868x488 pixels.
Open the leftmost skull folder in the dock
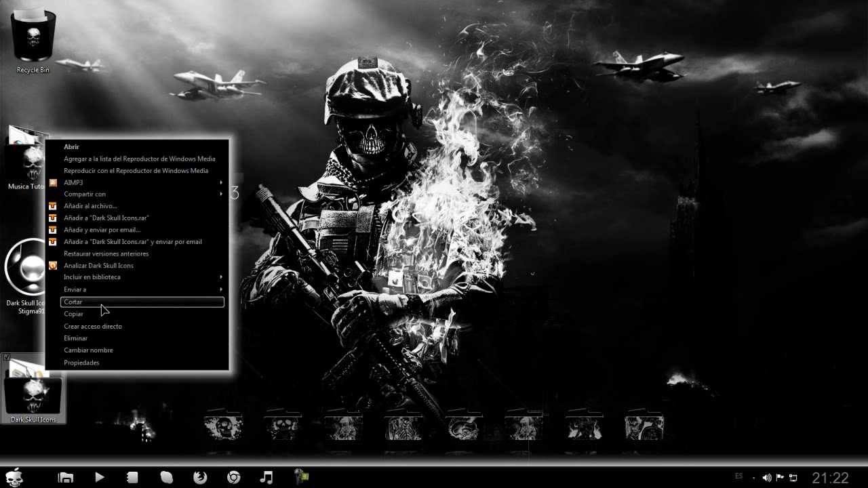pos(224,426)
